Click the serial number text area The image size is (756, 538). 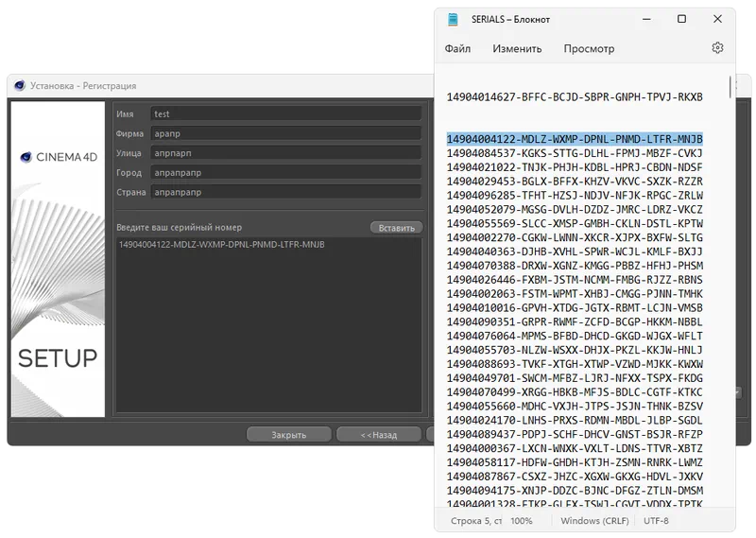coord(269,324)
